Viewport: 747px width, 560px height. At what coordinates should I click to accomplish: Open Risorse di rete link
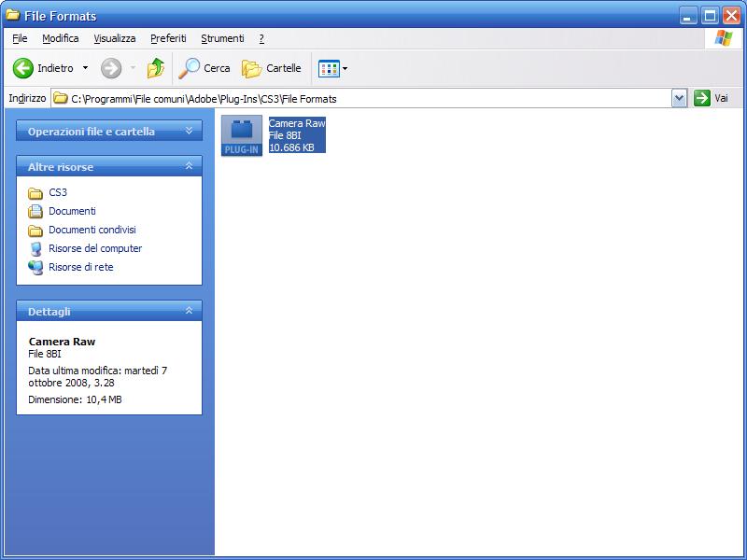[x=81, y=267]
